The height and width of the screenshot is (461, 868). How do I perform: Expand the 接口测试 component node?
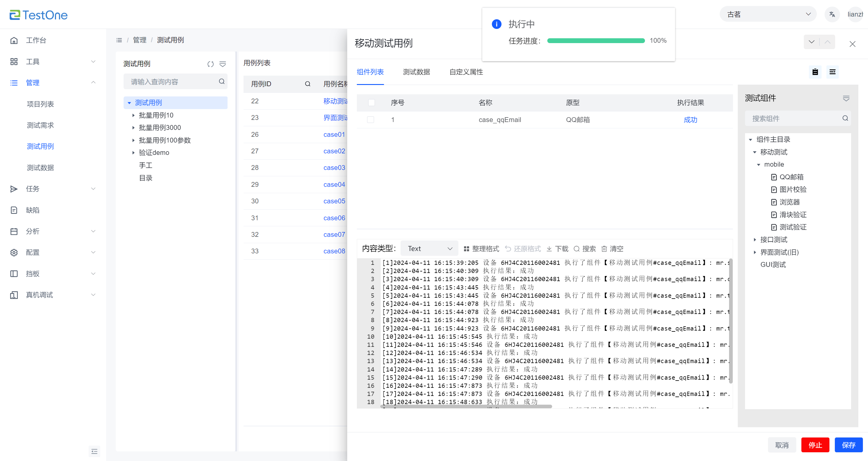point(755,240)
